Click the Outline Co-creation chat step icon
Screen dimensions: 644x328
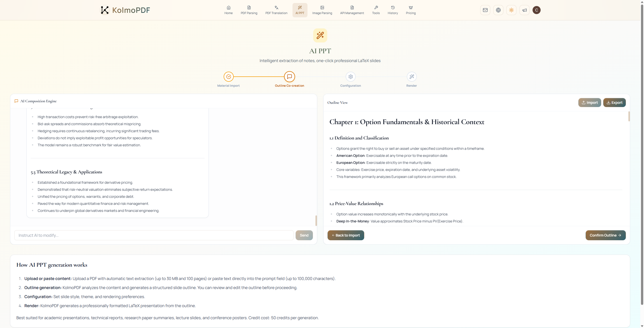(289, 77)
